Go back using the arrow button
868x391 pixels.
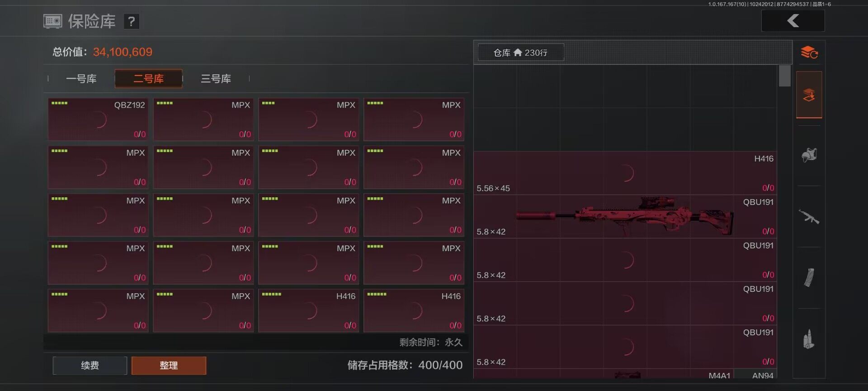[x=793, y=21]
